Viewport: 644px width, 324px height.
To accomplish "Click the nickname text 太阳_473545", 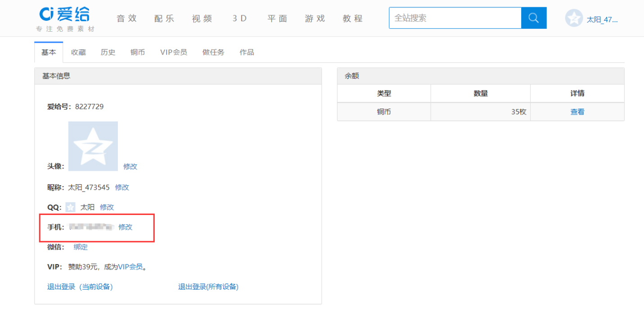I will 89,187.
